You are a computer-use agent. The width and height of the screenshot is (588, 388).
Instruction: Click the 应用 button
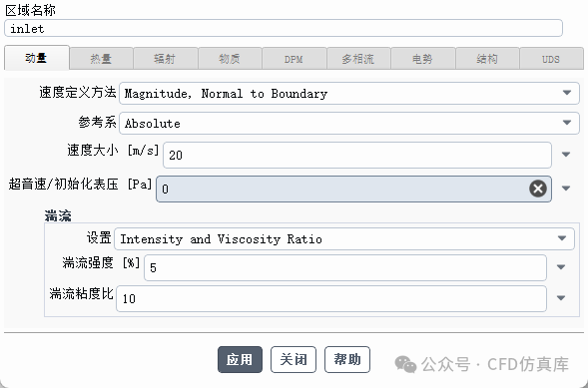[240, 359]
